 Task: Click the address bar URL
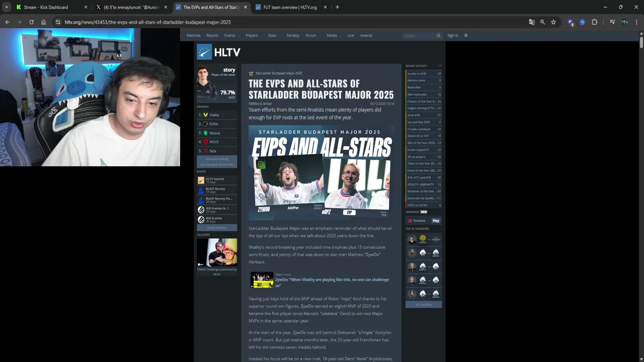tap(147, 22)
